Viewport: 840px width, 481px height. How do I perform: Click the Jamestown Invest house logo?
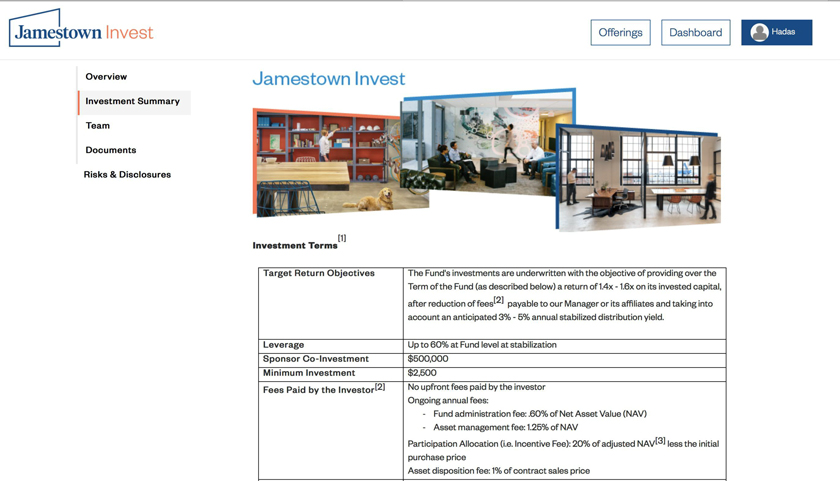pyautogui.click(x=81, y=31)
